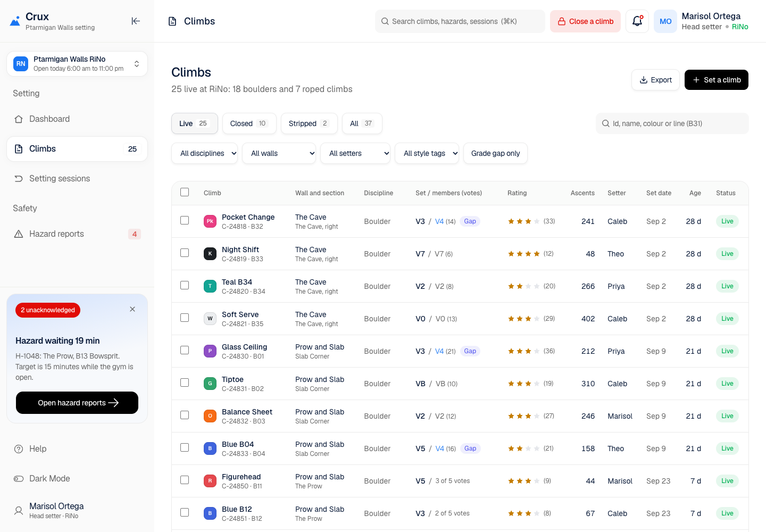Open the All setters dropdown
This screenshot has width=766, height=532.
355,153
